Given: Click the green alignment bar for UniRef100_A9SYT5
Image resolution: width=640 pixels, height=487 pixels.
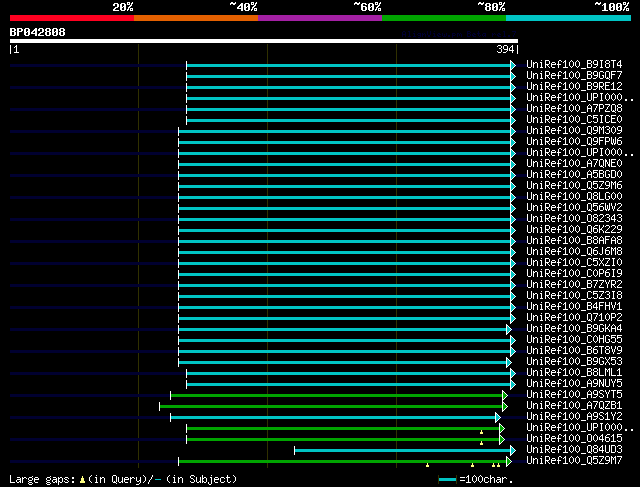Looking at the screenshot, I should 337,396.
